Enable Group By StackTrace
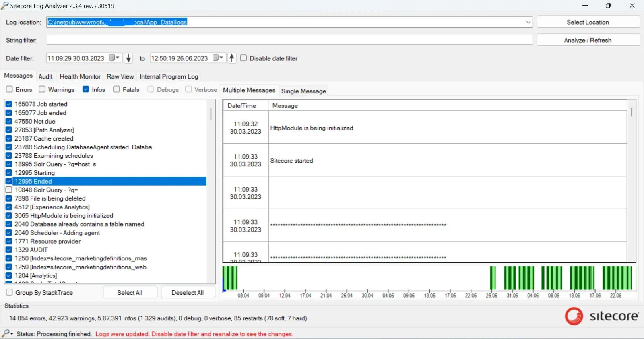 click(9, 292)
